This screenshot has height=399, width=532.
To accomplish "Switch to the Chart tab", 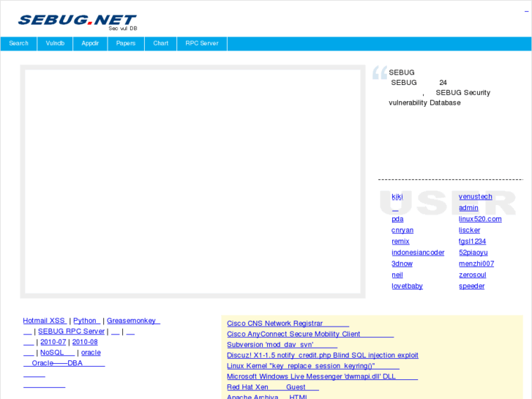I will (x=161, y=43).
